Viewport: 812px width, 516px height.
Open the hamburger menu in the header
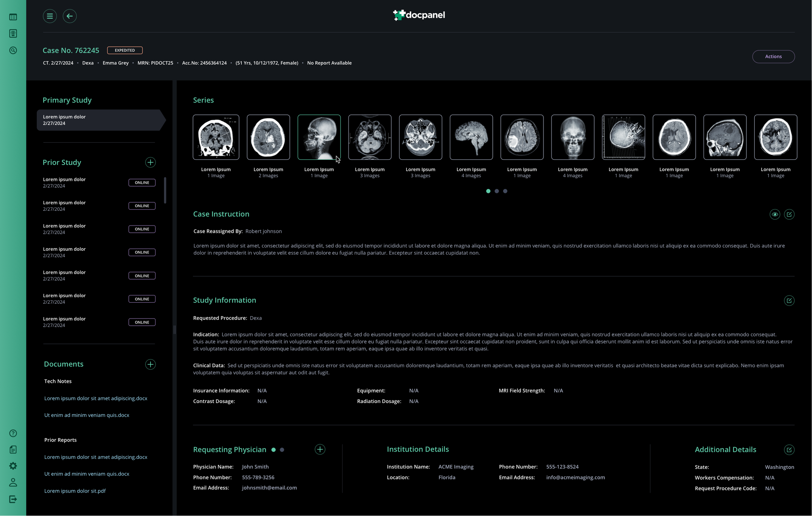[50, 16]
